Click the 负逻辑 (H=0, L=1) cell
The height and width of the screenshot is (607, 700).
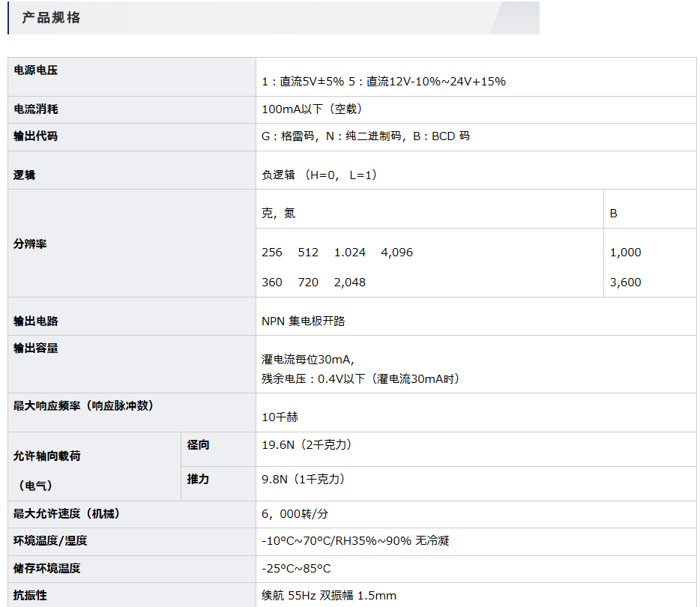point(319,175)
